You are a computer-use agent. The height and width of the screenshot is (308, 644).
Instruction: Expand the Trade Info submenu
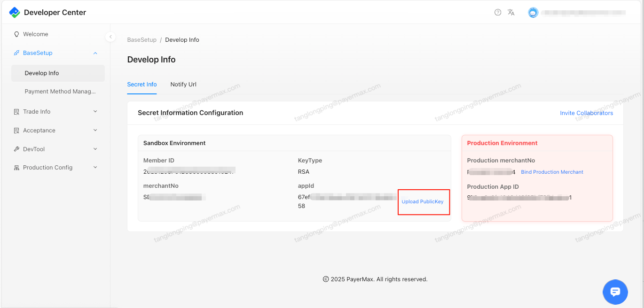(95, 112)
